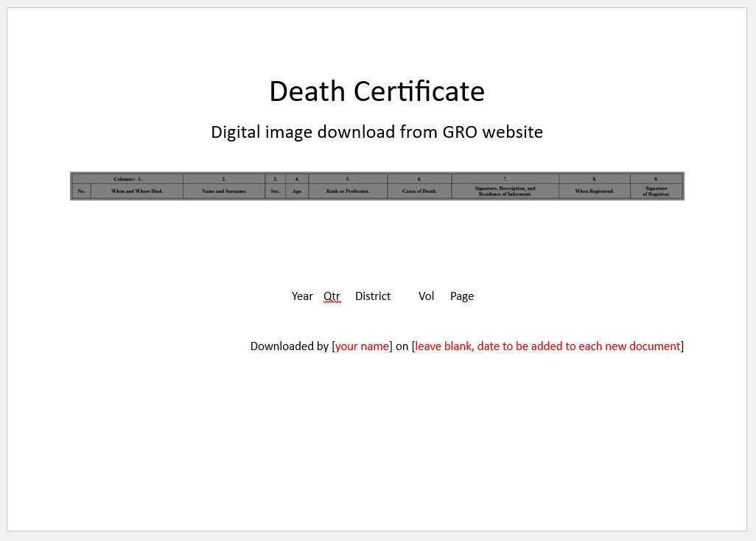The width and height of the screenshot is (756, 541).
Task: Select the 'Rank or Profession' header cell
Action: tap(347, 192)
